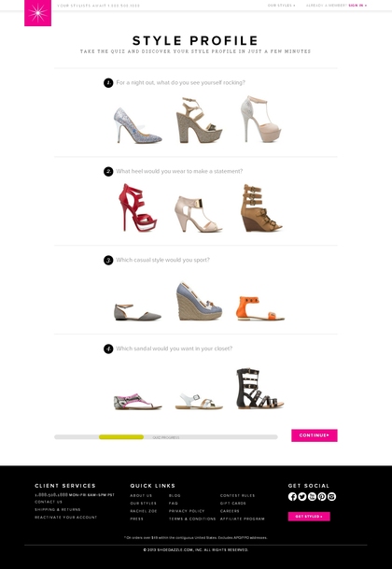The width and height of the screenshot is (392, 569).
Task: Choose the red strappy stiletto heel
Action: point(137,207)
